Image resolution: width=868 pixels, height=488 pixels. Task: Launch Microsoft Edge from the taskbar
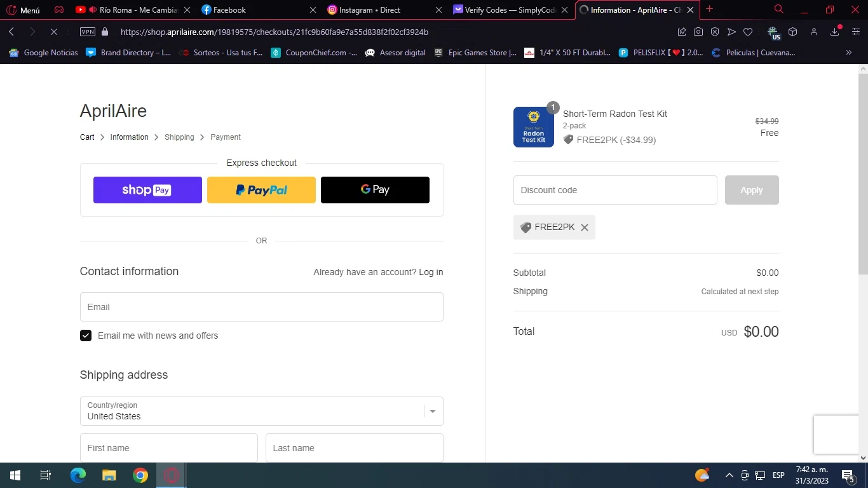(x=78, y=475)
